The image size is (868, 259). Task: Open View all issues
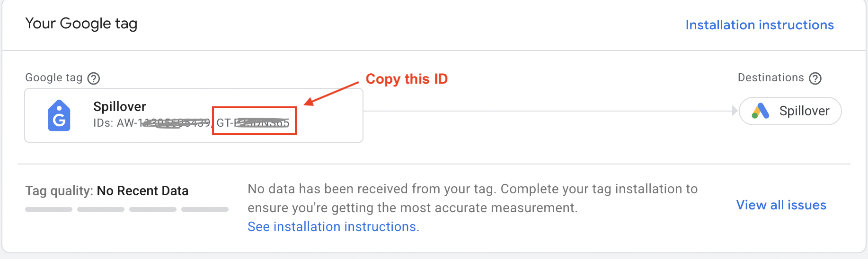tap(781, 205)
